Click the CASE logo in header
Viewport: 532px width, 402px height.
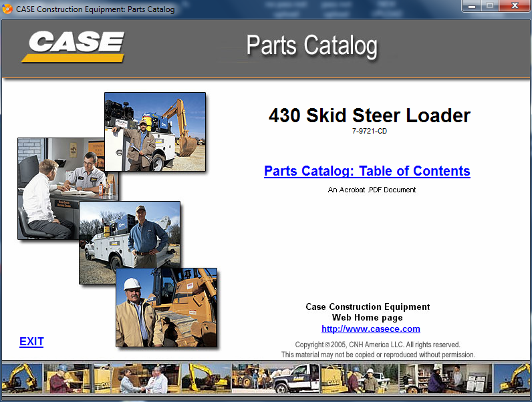coord(74,47)
